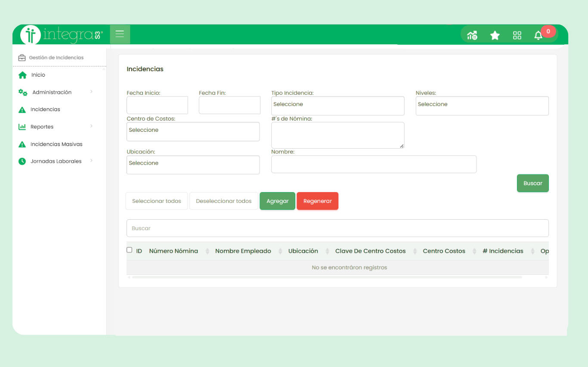Viewport: 588px width, 367px height.
Task: Click the table Buscar search field
Action: tap(337, 228)
